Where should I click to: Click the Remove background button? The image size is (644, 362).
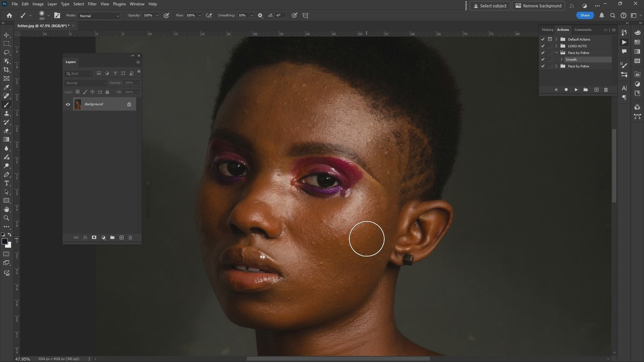click(538, 6)
